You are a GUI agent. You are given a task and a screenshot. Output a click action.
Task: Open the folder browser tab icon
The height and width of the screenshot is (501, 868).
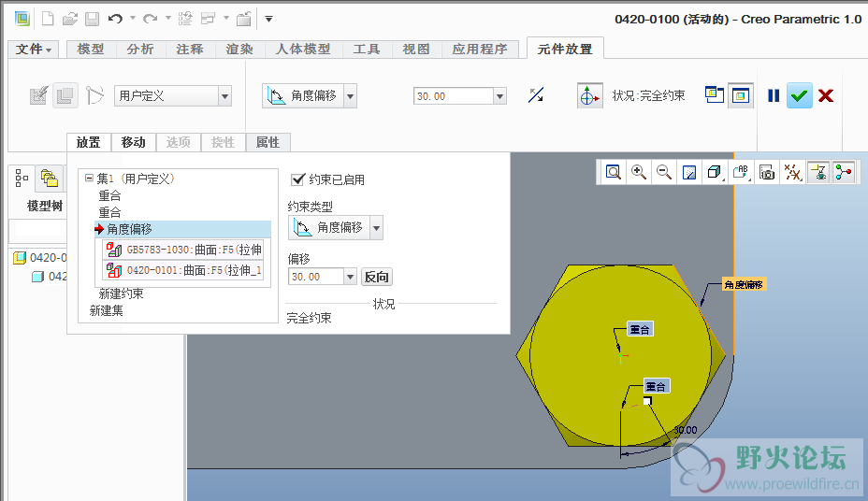(49, 178)
